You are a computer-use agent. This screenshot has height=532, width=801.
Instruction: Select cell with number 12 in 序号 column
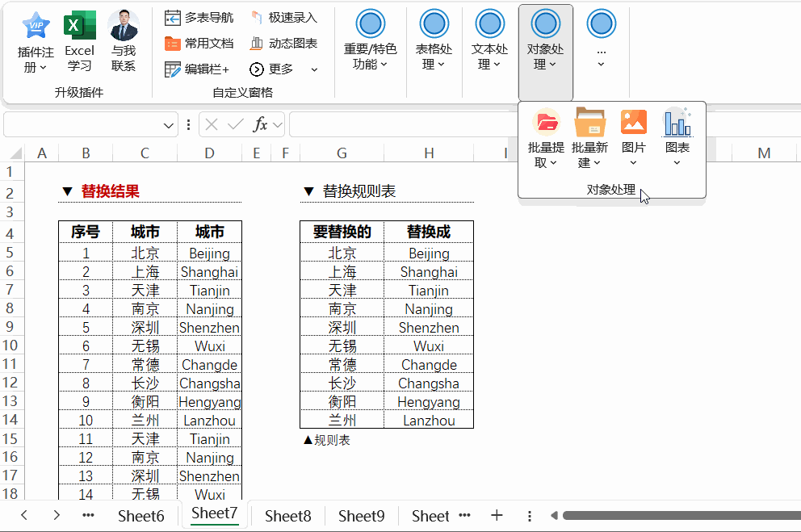pyautogui.click(x=86, y=458)
